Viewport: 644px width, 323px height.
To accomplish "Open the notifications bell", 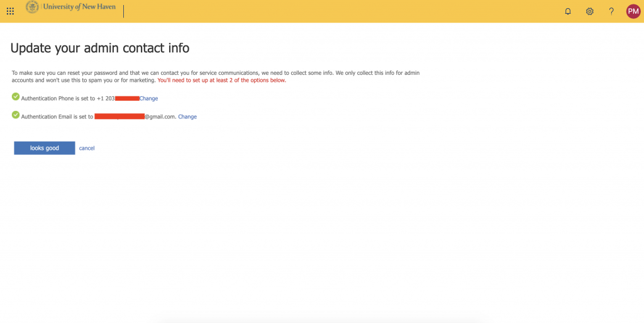I will (568, 11).
